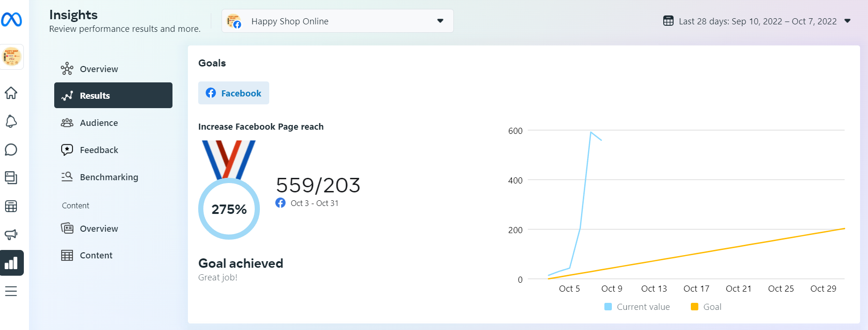Open Notifications bell icon
Screen dimensions: 868x330
click(11, 122)
